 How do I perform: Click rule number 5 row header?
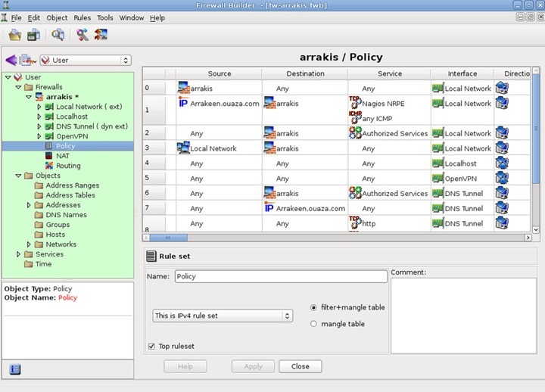[154, 178]
